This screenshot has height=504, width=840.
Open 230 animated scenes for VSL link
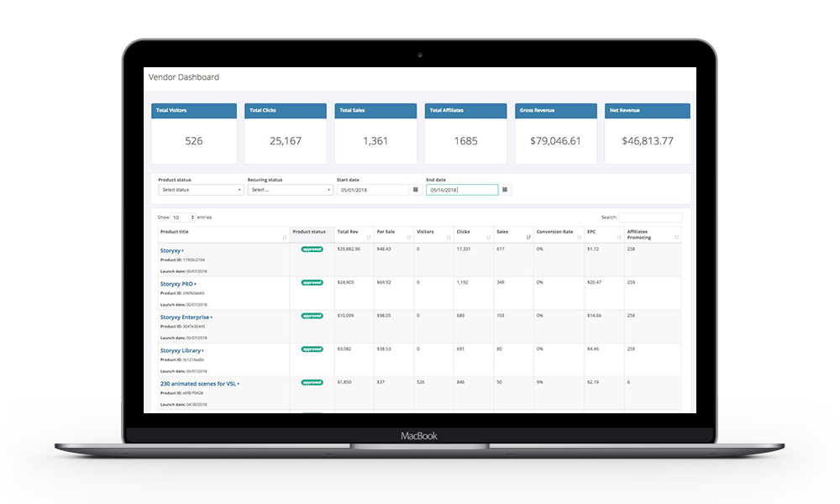pos(198,384)
